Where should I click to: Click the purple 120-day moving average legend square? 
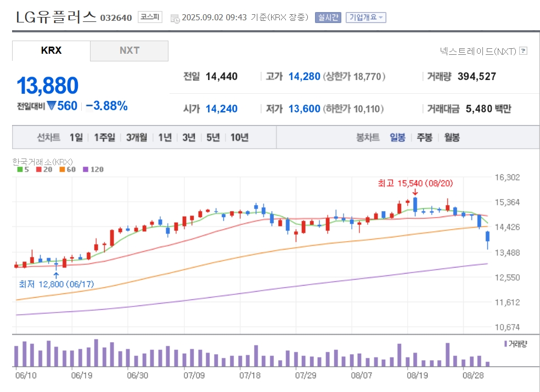(86, 169)
